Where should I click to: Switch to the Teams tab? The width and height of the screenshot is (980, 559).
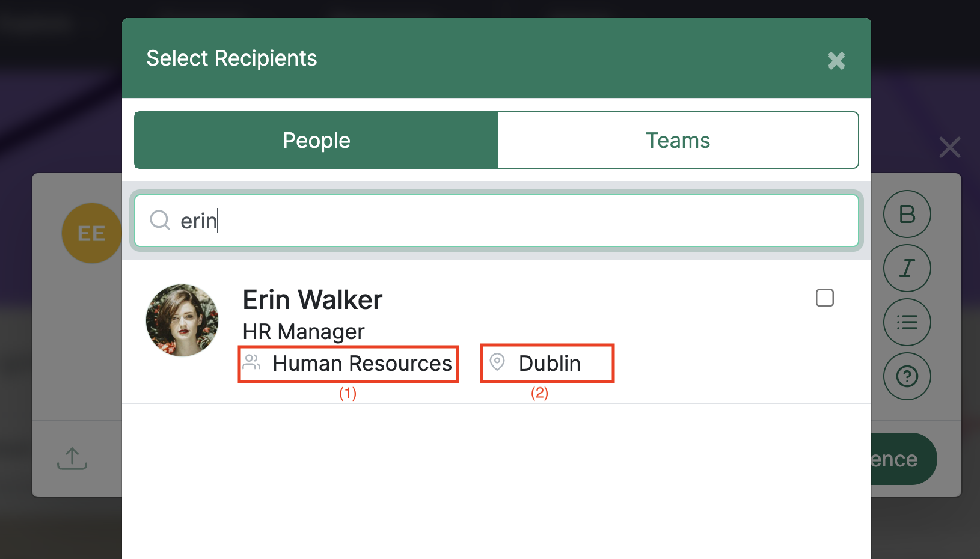tap(678, 140)
